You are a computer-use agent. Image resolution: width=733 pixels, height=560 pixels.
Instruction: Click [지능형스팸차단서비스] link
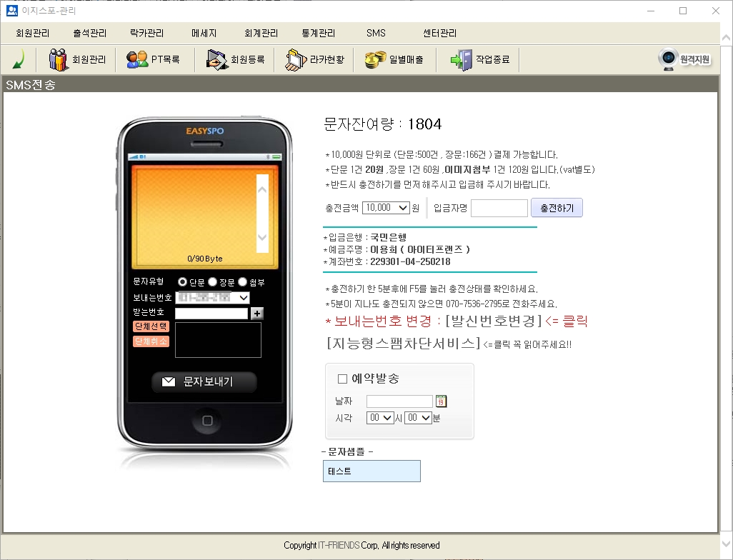coord(404,344)
